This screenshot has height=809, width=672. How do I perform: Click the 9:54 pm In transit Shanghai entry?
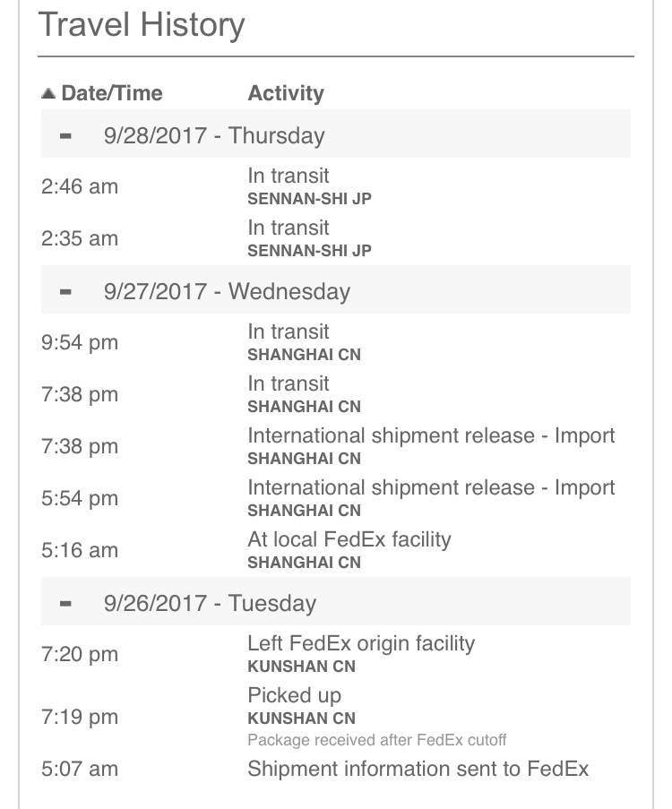(336, 342)
